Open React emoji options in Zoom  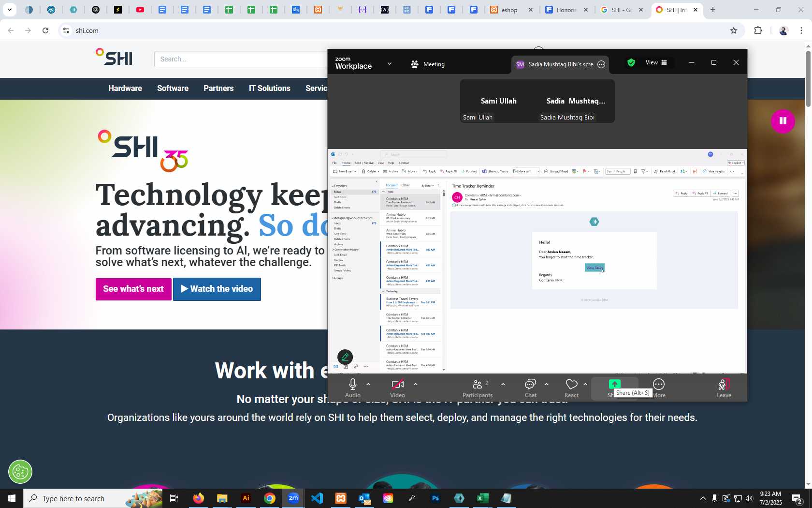click(571, 388)
